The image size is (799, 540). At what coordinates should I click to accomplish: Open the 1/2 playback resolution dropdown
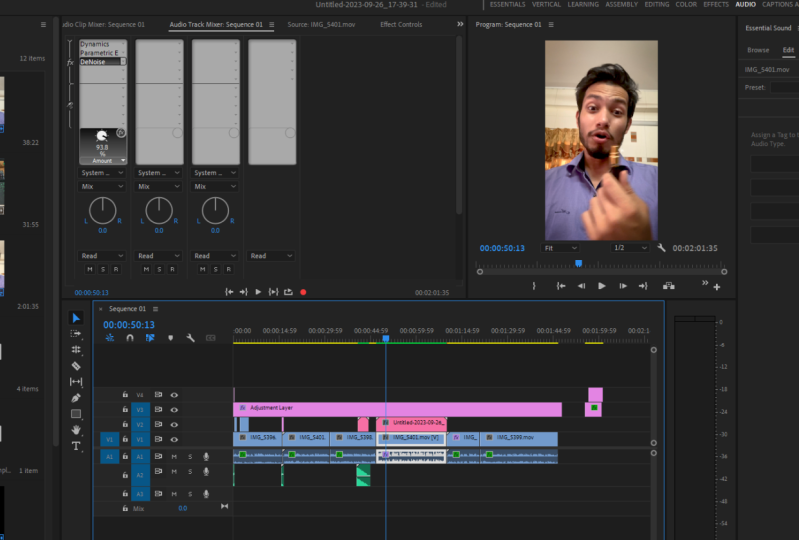point(629,248)
